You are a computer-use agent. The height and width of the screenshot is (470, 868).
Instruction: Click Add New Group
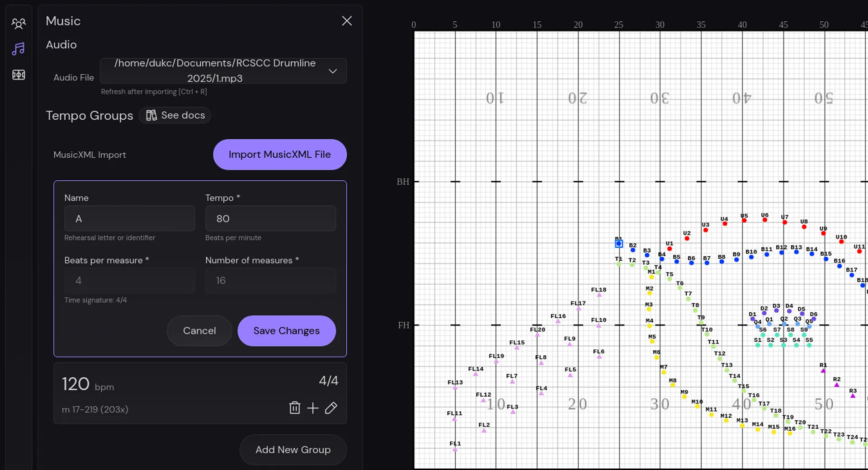pos(292,450)
